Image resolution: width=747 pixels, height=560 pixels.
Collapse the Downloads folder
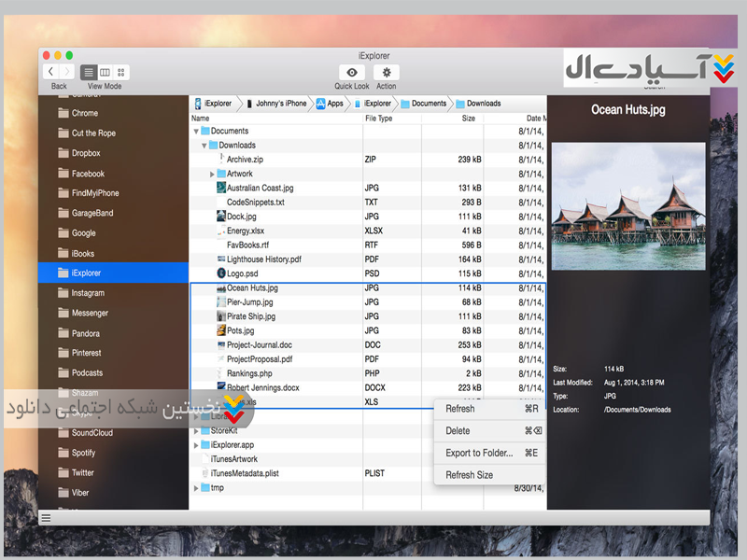pos(204,146)
